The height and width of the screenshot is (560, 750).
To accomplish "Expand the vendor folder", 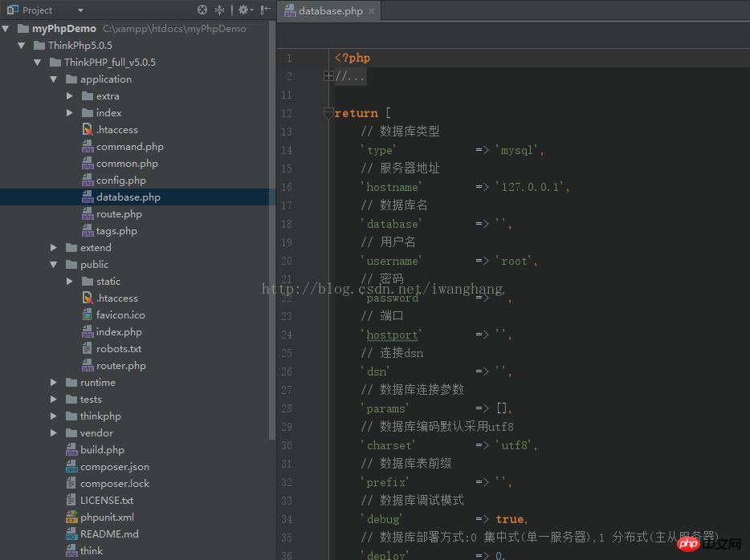I will [x=54, y=433].
